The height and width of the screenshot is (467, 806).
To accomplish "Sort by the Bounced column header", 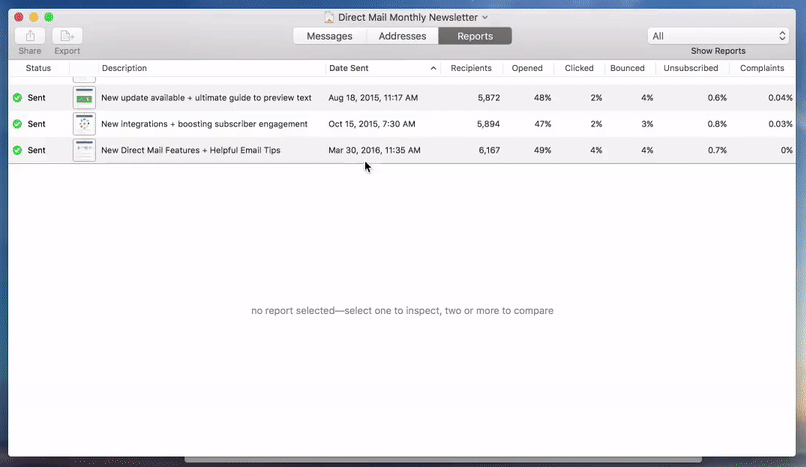I will pyautogui.click(x=627, y=68).
